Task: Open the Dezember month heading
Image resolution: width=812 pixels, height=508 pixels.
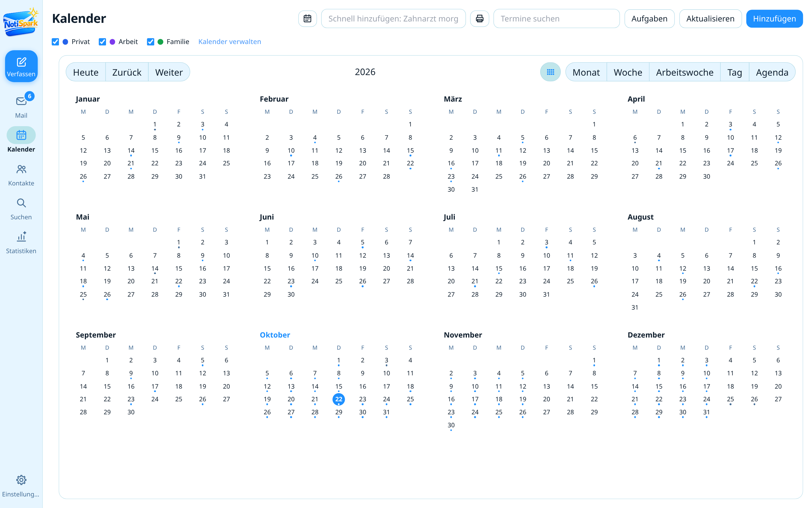Action: (646, 335)
